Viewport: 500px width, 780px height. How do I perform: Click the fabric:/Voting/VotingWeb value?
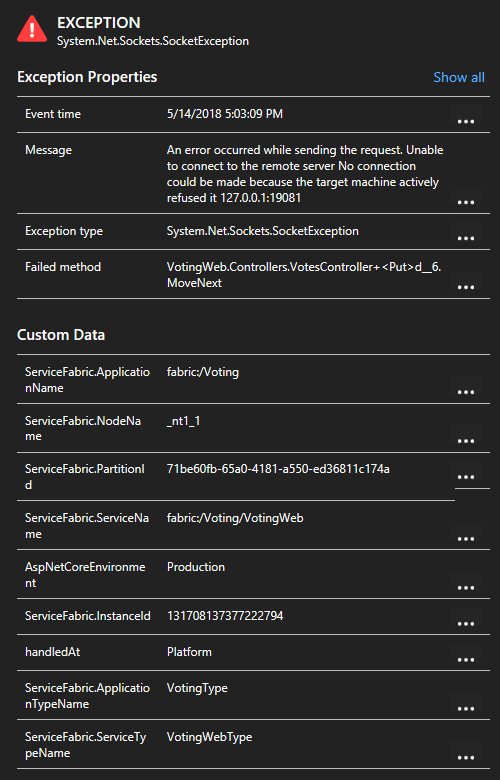pos(235,518)
